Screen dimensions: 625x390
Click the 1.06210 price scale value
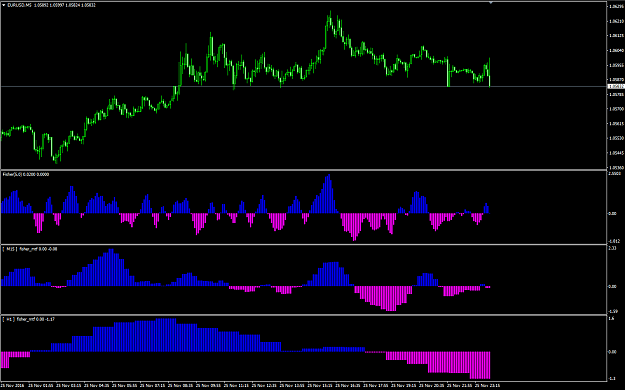click(616, 21)
